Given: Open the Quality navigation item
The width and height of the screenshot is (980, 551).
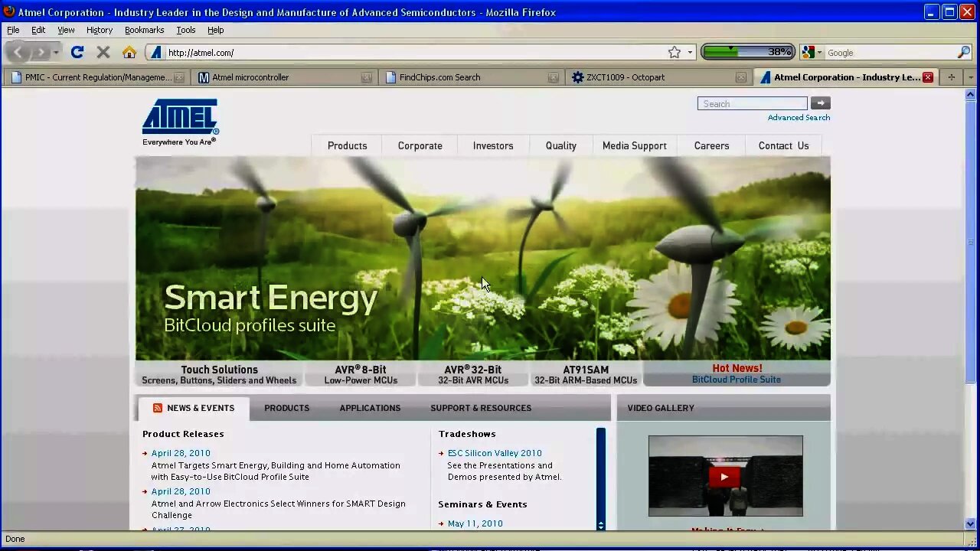Looking at the screenshot, I should coord(561,145).
